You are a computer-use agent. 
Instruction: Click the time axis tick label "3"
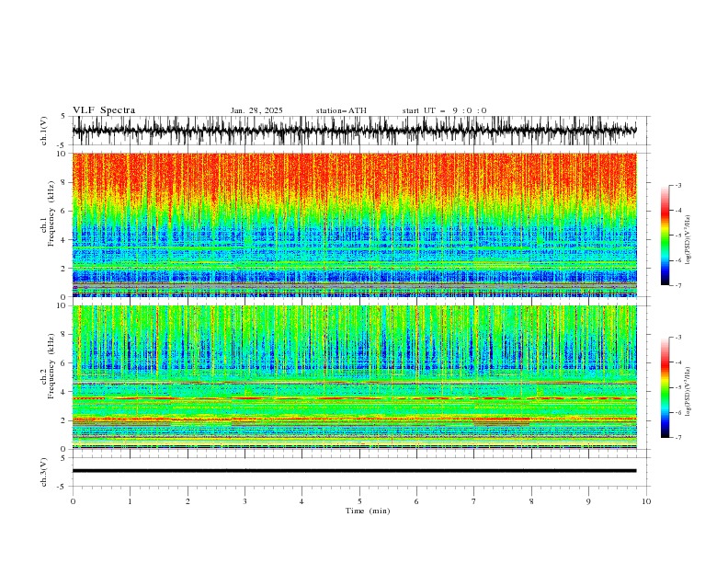click(245, 501)
